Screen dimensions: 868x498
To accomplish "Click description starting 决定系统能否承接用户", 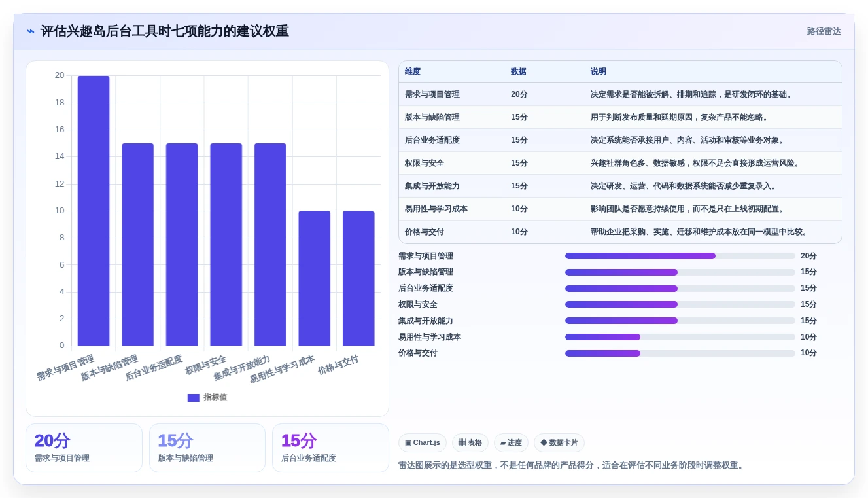I will 688,141.
